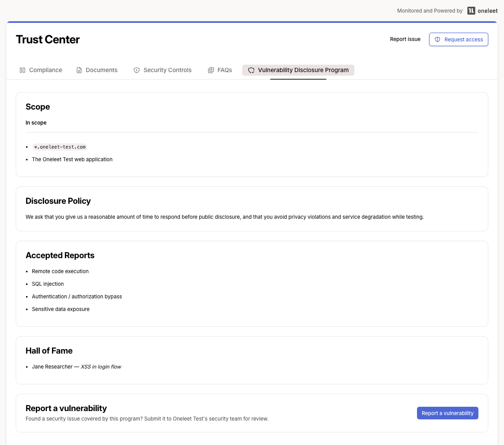Click the Compliance tab grid icon
This screenshot has height=445, width=504.
pyautogui.click(x=22, y=70)
